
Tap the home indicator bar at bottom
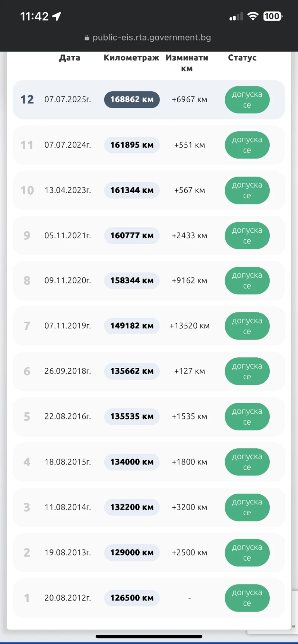click(x=149, y=636)
